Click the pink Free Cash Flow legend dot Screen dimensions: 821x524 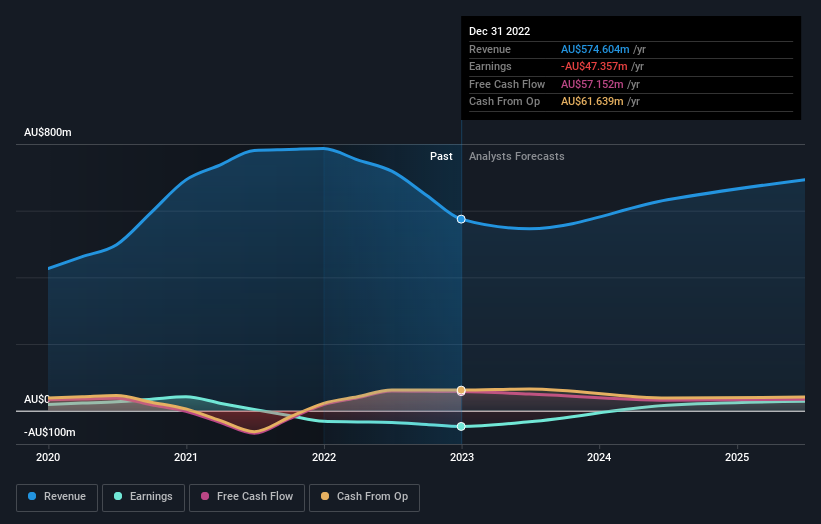[x=205, y=496]
